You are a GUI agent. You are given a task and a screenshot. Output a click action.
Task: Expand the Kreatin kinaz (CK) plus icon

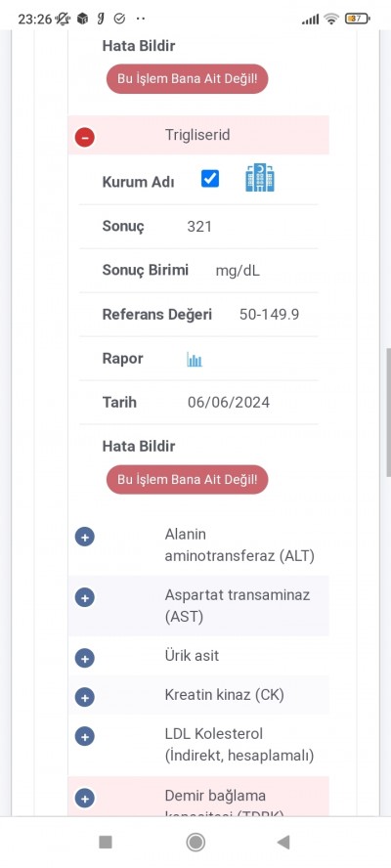tap(85, 698)
